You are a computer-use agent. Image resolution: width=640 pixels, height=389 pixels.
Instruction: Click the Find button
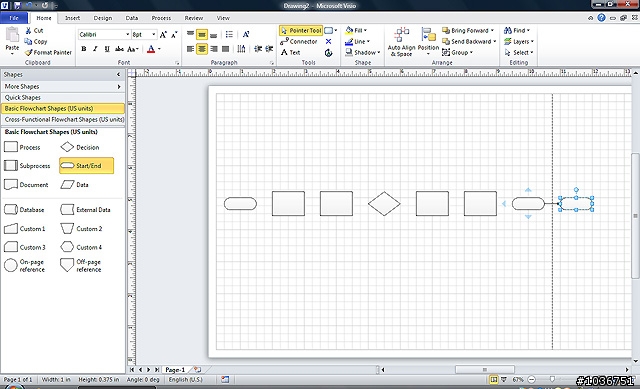pyautogui.click(x=517, y=31)
